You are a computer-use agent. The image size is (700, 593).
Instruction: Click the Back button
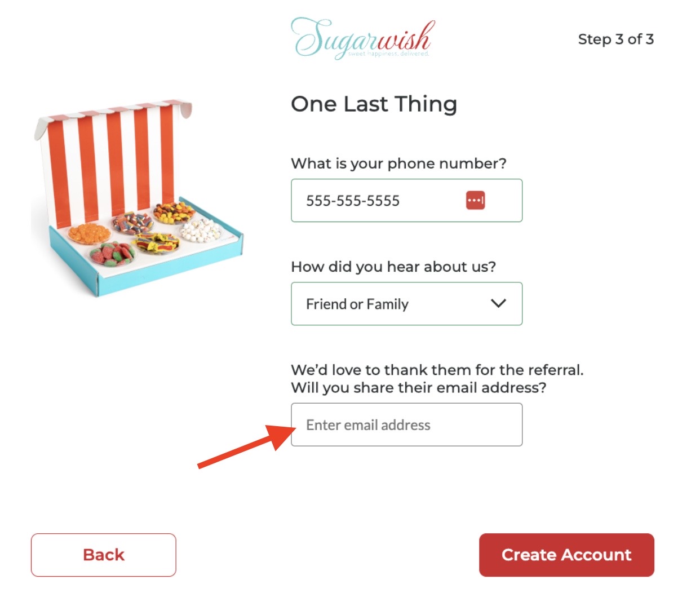pyautogui.click(x=103, y=555)
